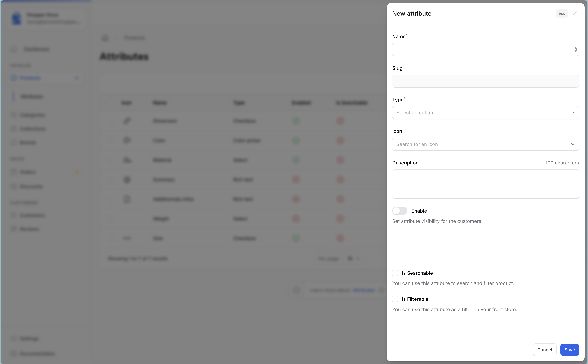Open the Type dropdown to select an option

(485, 112)
